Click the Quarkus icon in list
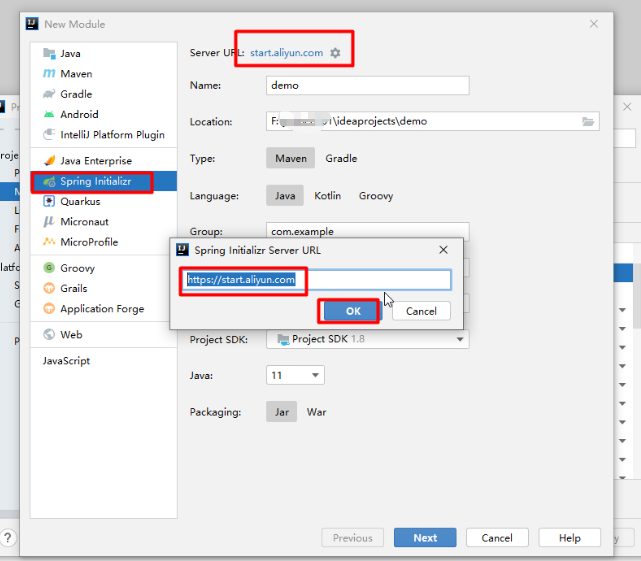Viewport: 641px width, 561px height. (x=49, y=202)
